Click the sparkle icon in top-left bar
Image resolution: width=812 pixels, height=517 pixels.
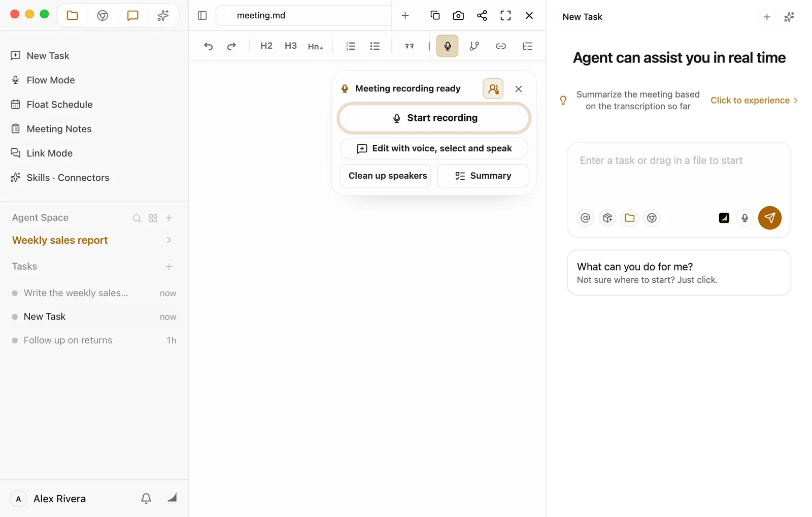coord(163,15)
